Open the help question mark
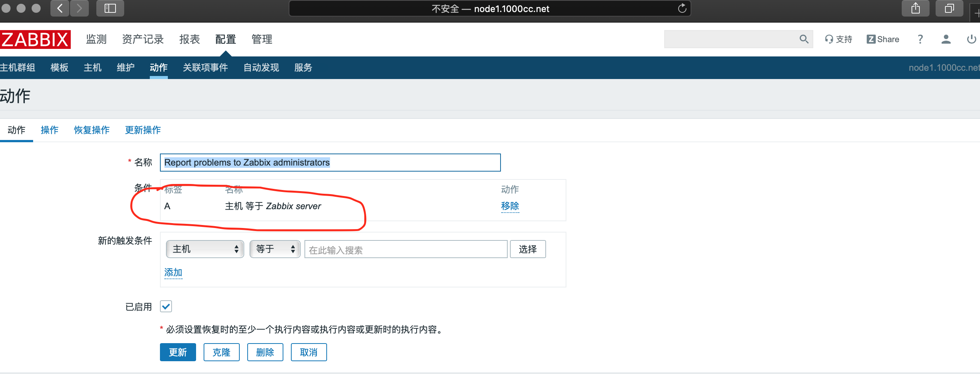Image resolution: width=980 pixels, height=374 pixels. [920, 39]
